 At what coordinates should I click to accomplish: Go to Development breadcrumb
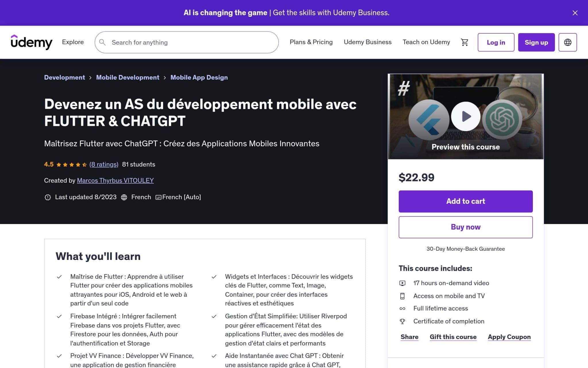pos(65,77)
